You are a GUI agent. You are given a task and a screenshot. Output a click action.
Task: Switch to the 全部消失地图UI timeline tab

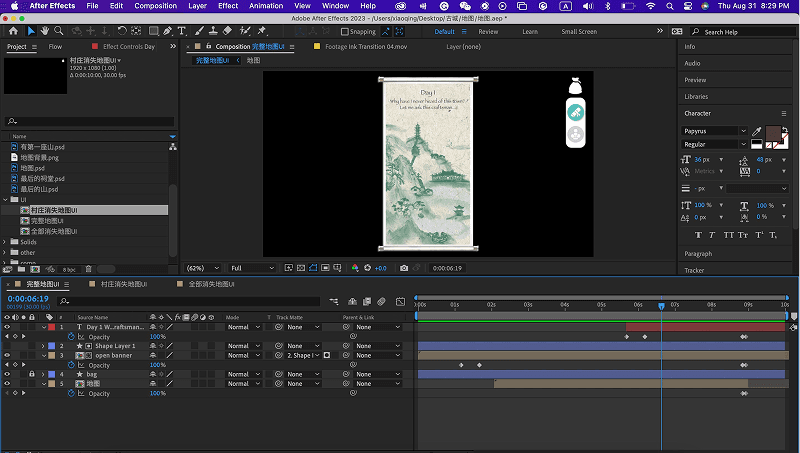pos(210,284)
